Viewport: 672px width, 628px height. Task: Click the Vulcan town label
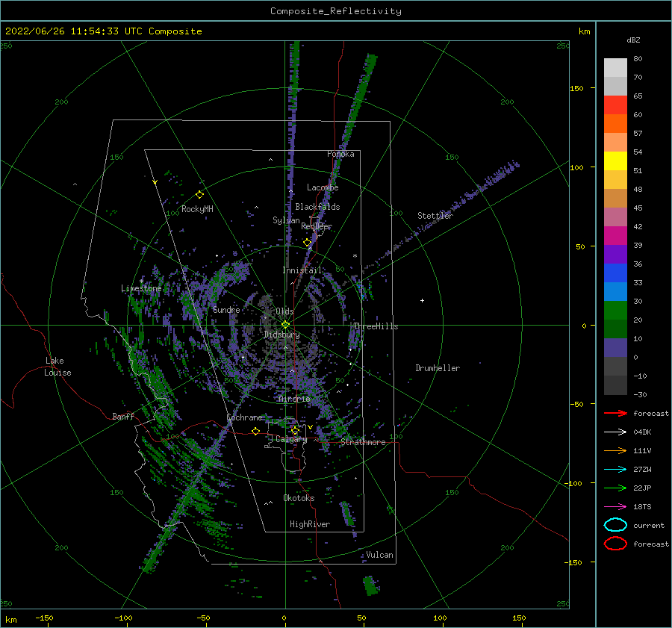coord(379,555)
